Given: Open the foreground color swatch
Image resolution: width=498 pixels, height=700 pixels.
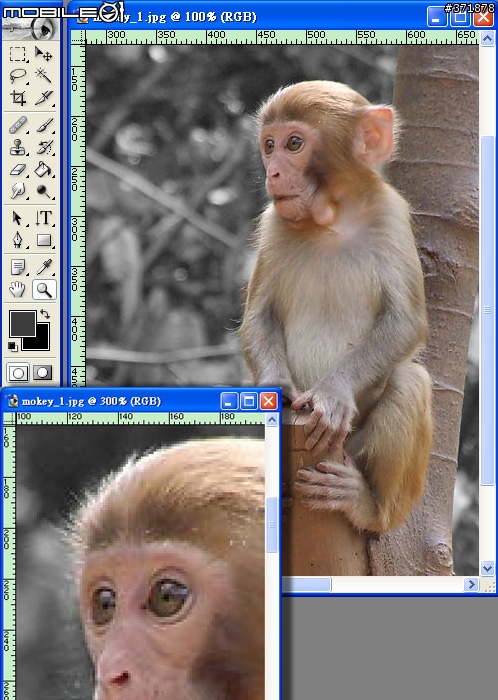Looking at the screenshot, I should pyautogui.click(x=22, y=324).
